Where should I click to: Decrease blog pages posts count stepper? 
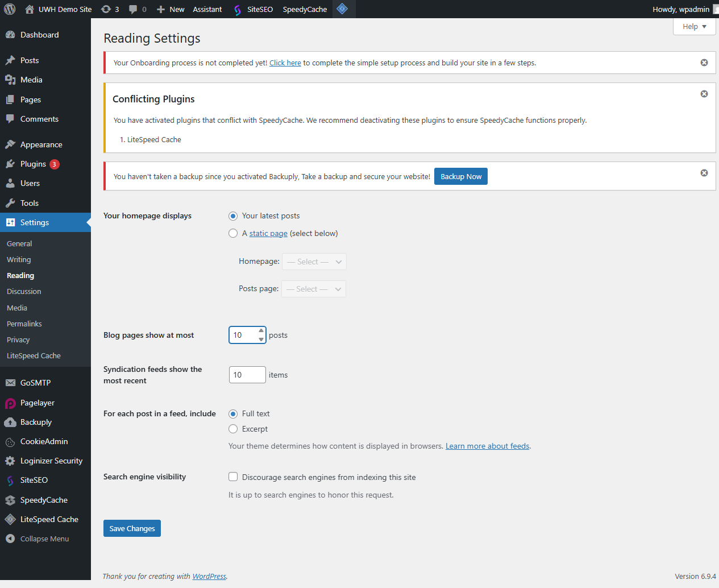[261, 339]
